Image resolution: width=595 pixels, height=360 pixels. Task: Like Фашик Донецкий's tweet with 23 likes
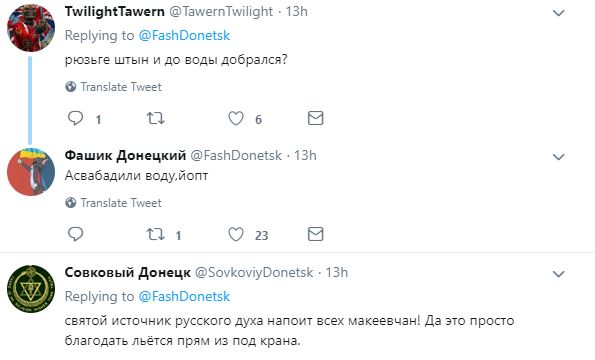(x=236, y=234)
